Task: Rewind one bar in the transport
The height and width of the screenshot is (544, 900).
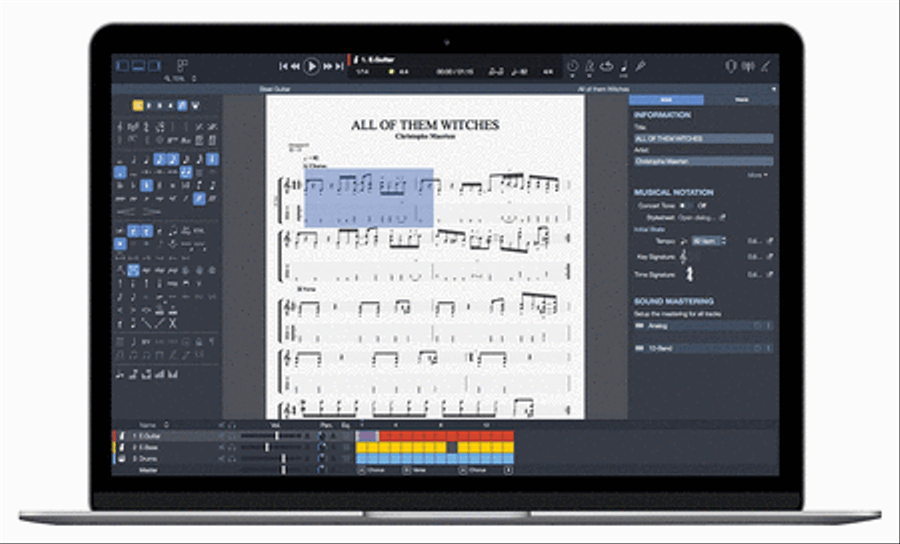Action: pos(295,67)
